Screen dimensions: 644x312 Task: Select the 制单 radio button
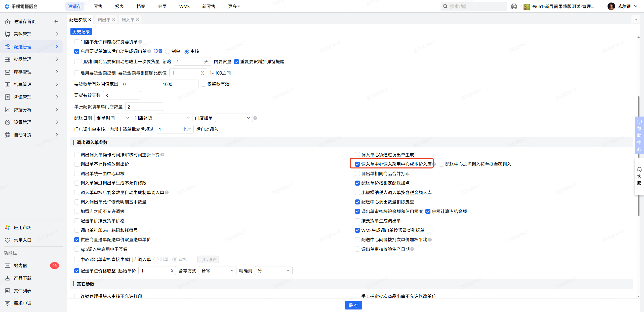[168, 51]
